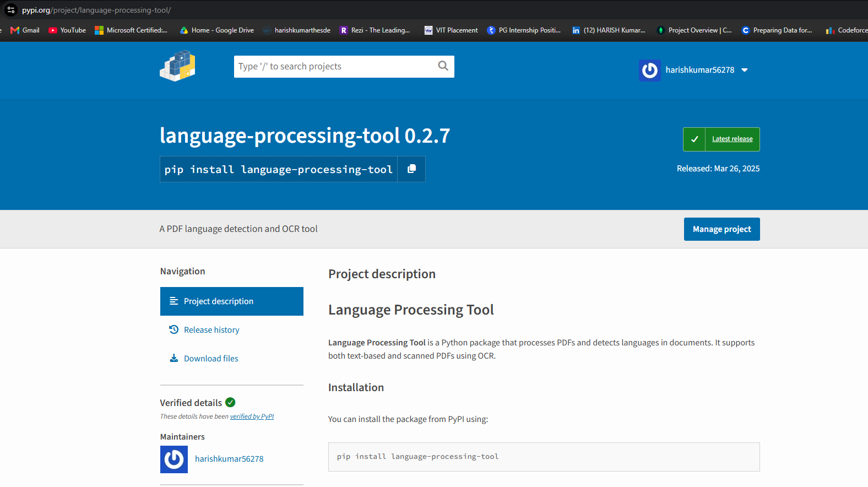Click the pip install command text in banner

279,169
